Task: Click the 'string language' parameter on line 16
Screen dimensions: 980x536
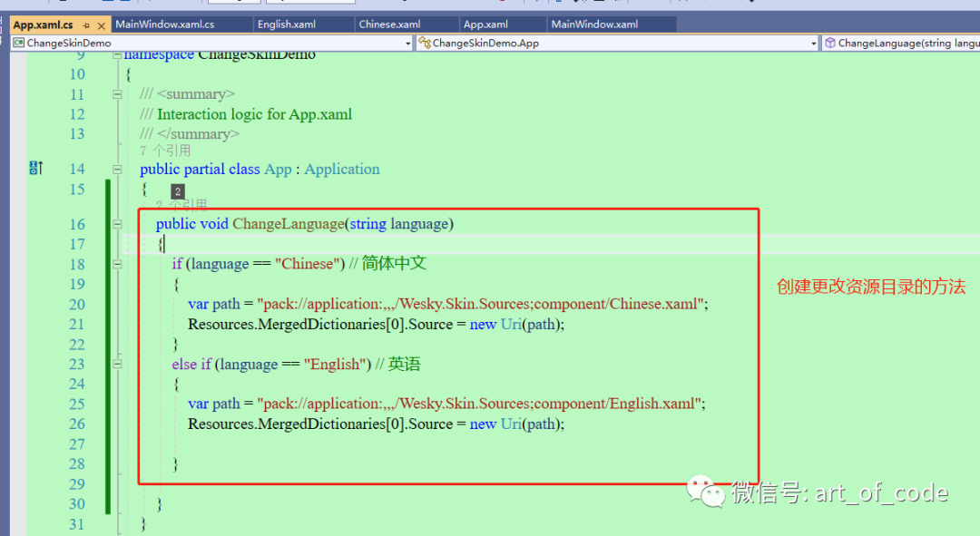Action: click(x=398, y=224)
